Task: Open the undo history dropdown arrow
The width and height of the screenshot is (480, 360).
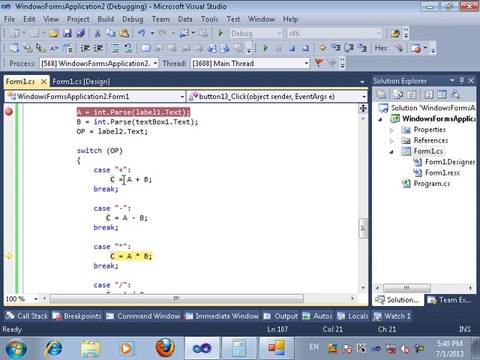Action: pos(152,33)
